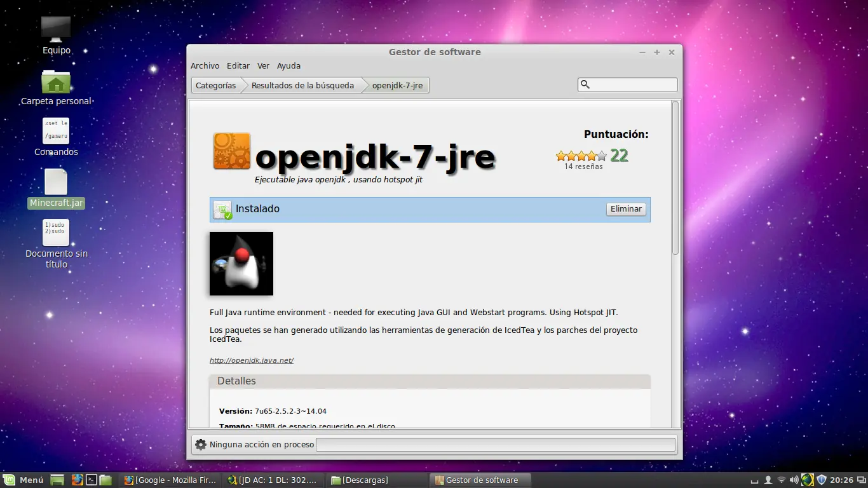Click the Instalado status label

click(x=257, y=208)
